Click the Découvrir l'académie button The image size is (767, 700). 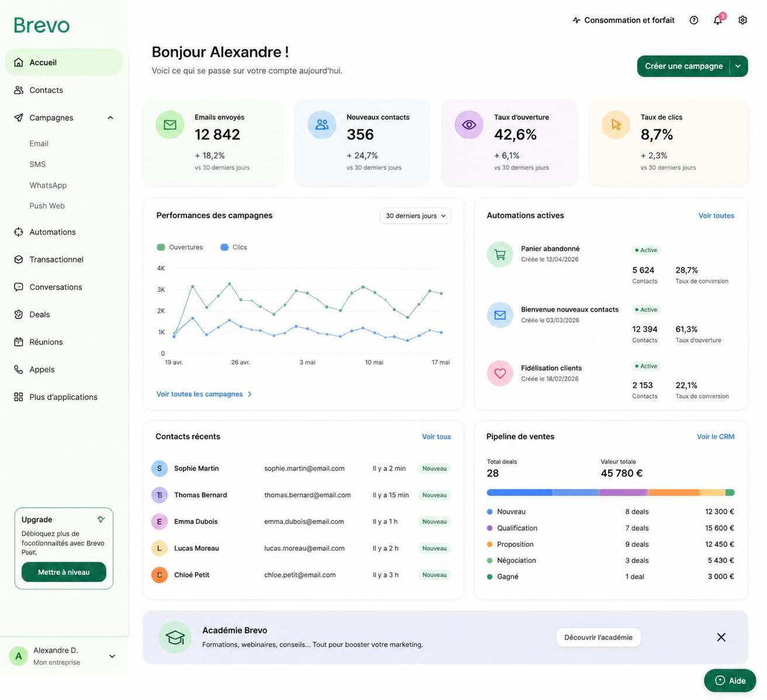[x=598, y=637]
